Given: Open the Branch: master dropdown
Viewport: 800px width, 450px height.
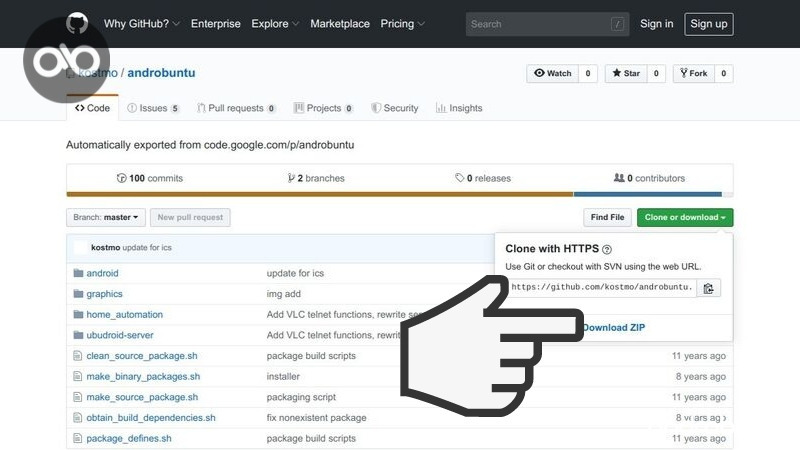Looking at the screenshot, I should pyautogui.click(x=106, y=217).
